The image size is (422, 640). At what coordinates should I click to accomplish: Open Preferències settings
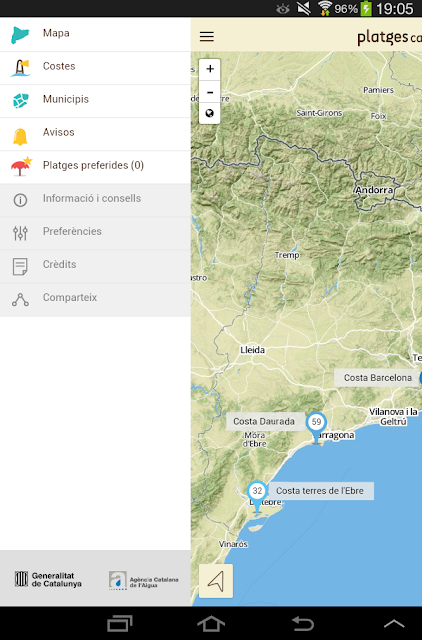96,233
